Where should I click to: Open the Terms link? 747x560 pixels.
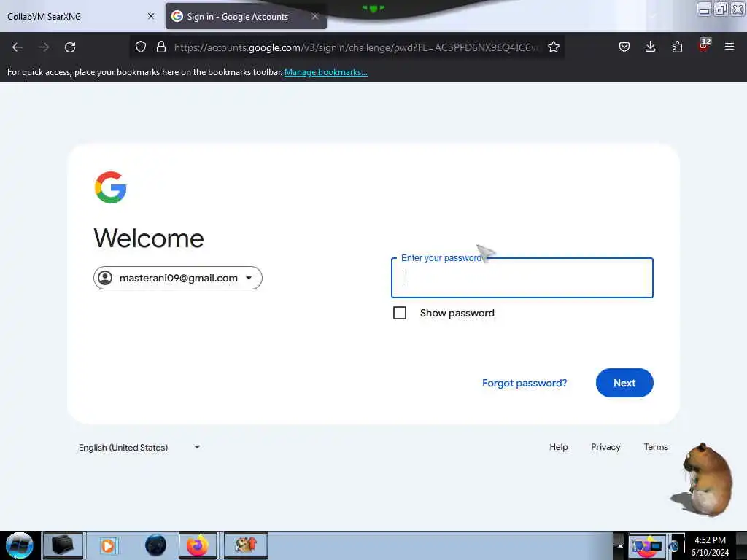click(656, 447)
